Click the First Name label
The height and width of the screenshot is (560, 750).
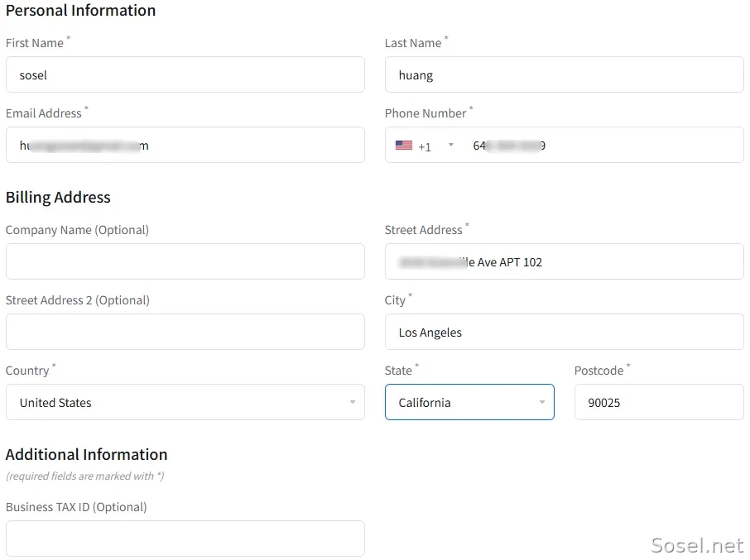click(38, 42)
